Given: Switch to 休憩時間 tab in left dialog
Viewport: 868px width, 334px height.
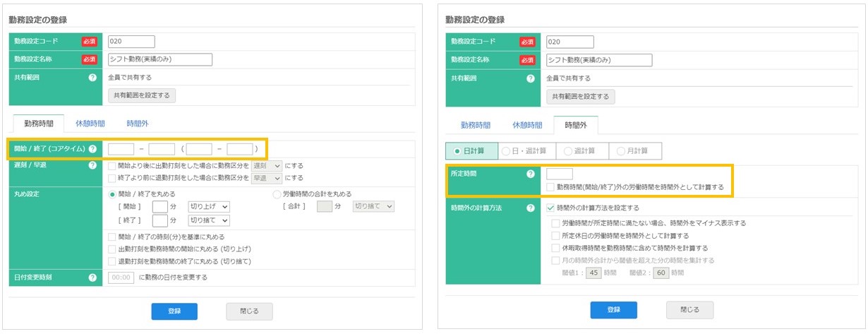Looking at the screenshot, I should [x=90, y=123].
